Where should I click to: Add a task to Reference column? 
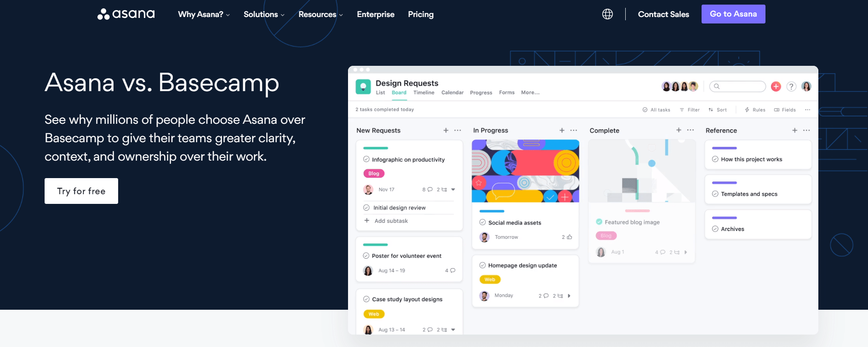pyautogui.click(x=794, y=130)
